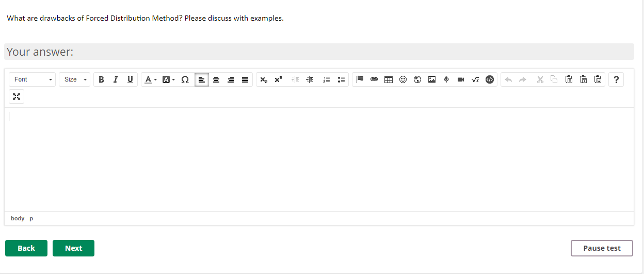This screenshot has height=274, width=644.
Task: Open editor help with question mark
Action: pos(616,79)
